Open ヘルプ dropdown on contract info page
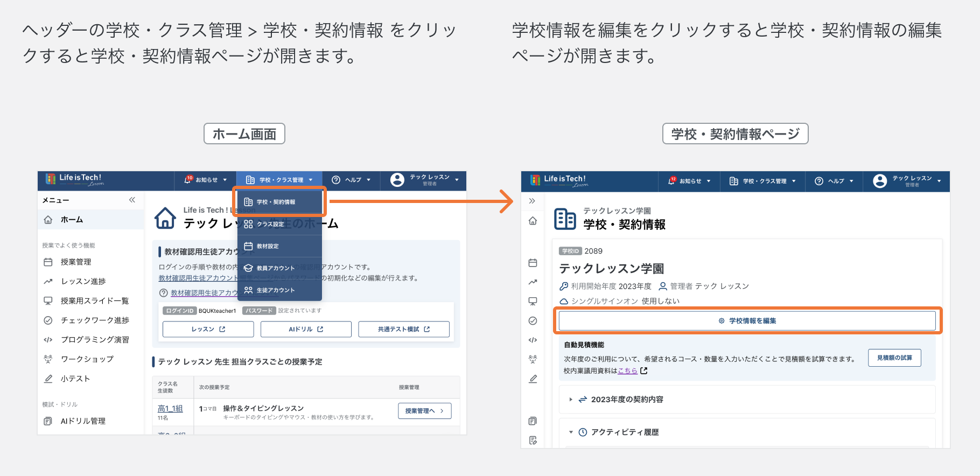The width and height of the screenshot is (980, 476). click(834, 181)
